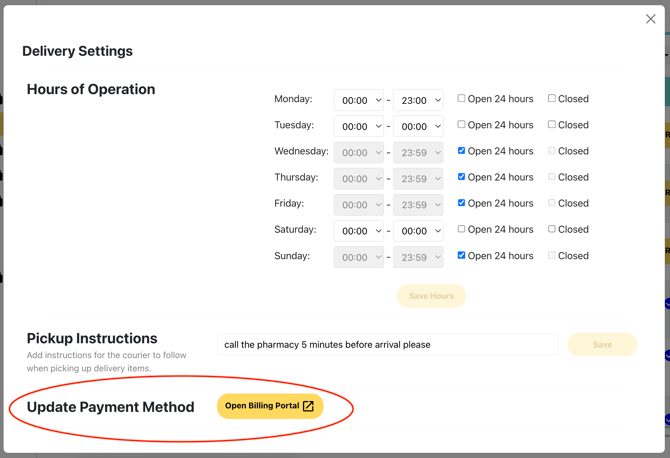Image resolution: width=670 pixels, height=458 pixels.
Task: Expand Tuesday end time dropdown
Action: (418, 126)
